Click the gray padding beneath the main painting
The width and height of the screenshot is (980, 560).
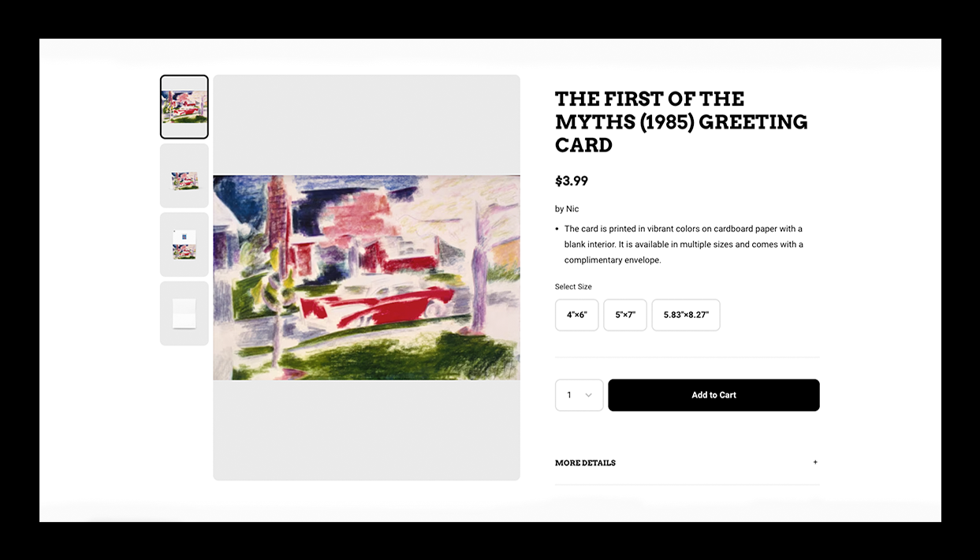coord(367,430)
